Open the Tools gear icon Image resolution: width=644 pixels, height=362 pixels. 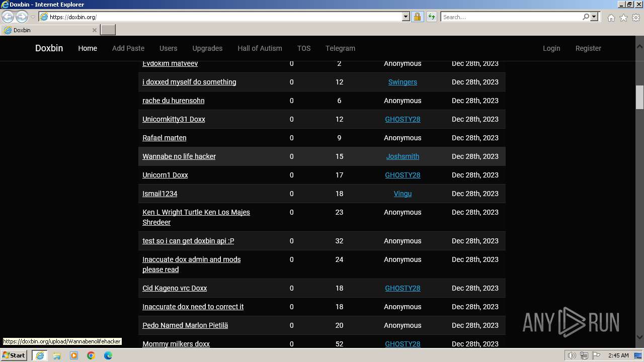tap(636, 18)
